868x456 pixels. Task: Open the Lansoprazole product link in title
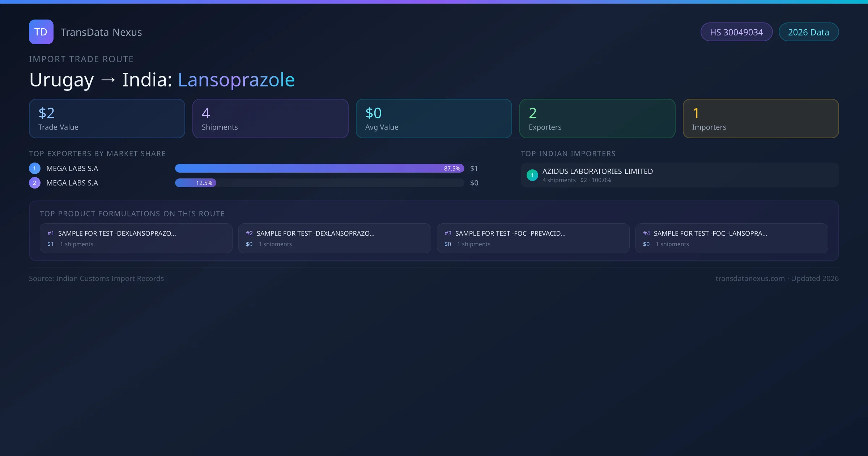236,80
